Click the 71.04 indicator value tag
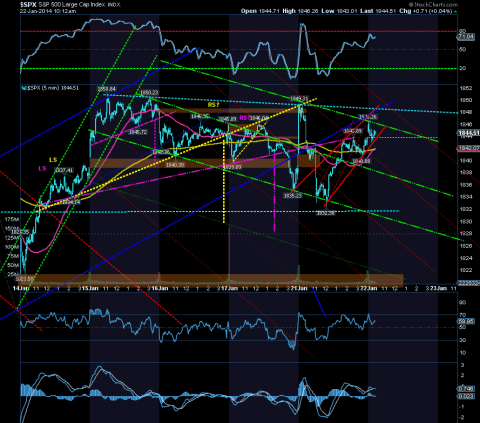 coord(466,37)
